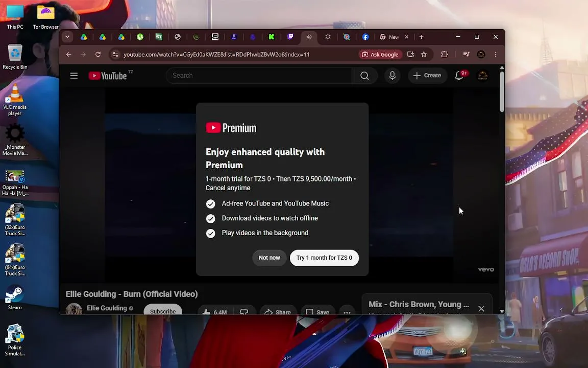Open the media control icon in the Chrome toolbar
Image resolution: width=588 pixels, height=368 pixels.
click(466, 55)
